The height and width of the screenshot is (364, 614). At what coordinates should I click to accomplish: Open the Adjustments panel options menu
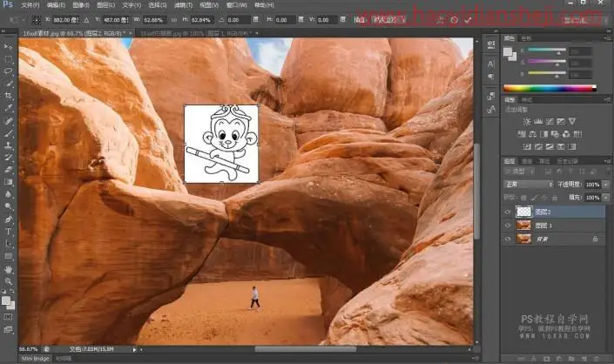[607, 100]
